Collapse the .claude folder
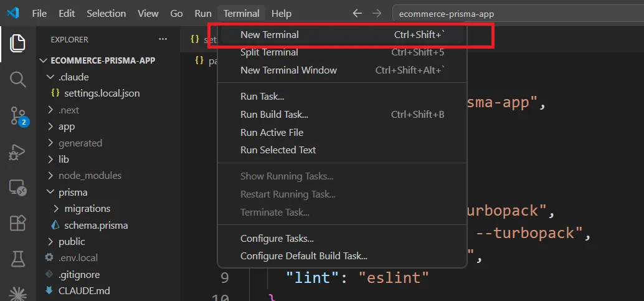 50,77
